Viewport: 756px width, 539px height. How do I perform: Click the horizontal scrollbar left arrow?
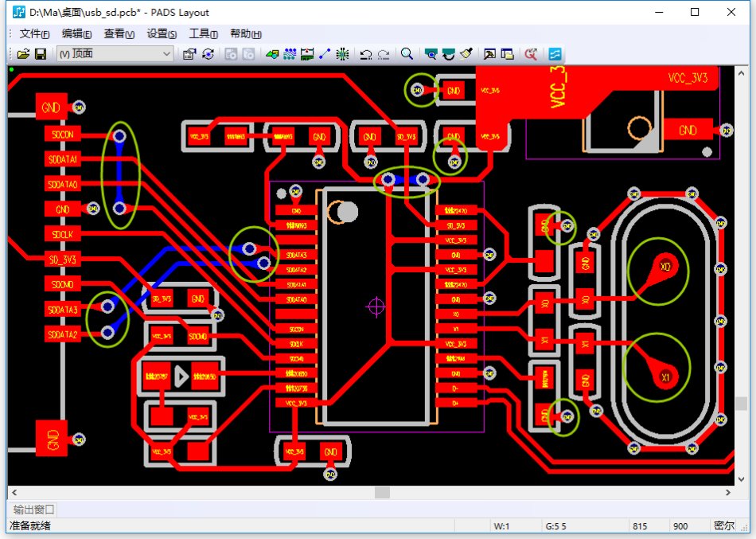(x=14, y=492)
